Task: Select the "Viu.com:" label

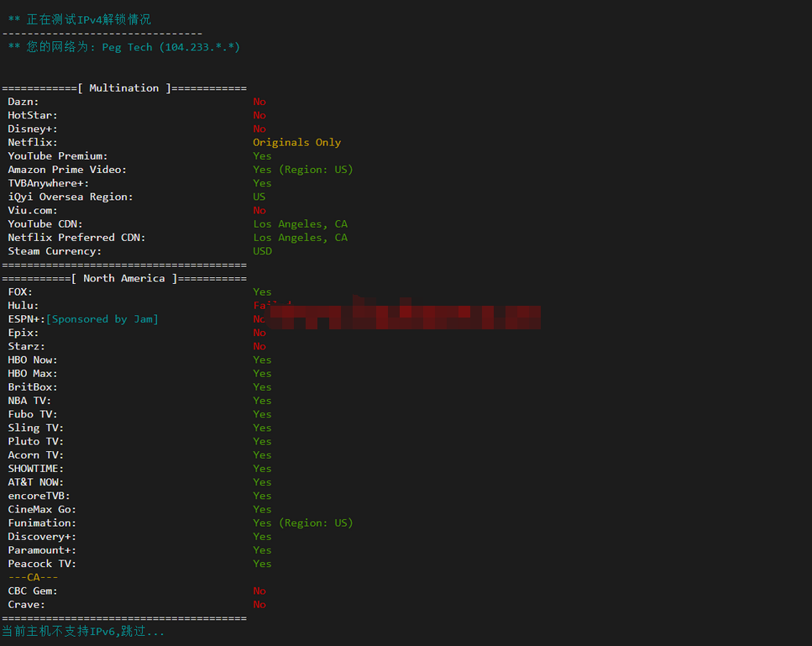Action: pyautogui.click(x=33, y=210)
